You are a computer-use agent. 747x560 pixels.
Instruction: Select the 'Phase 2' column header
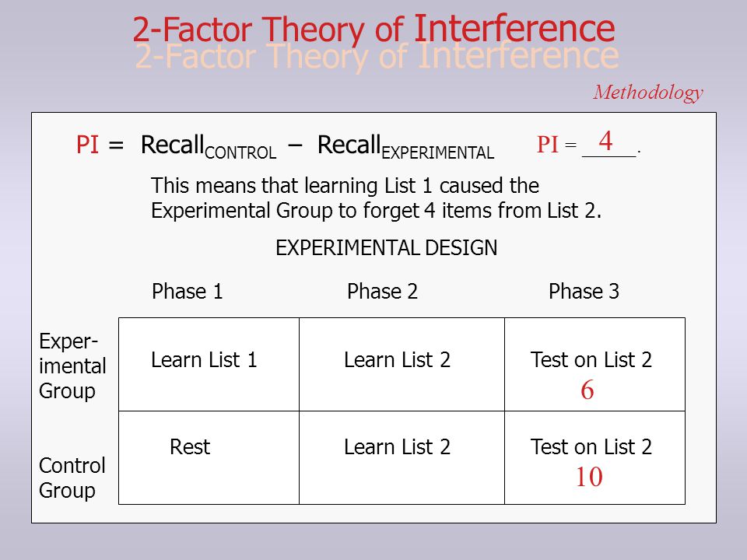(x=382, y=292)
